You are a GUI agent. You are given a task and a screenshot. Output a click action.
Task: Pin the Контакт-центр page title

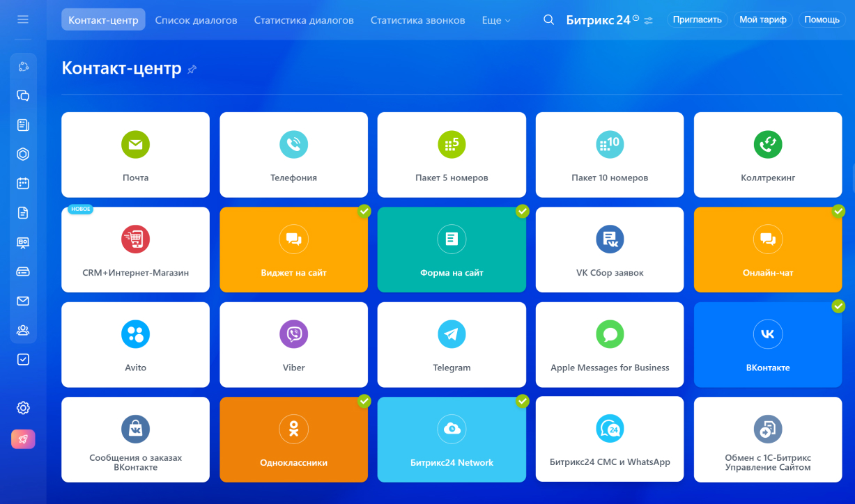click(192, 69)
